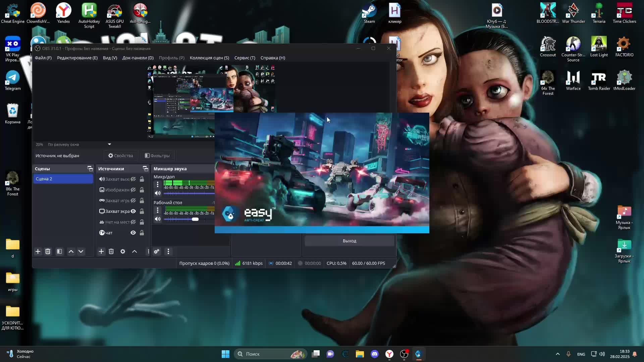The image size is (644, 362).
Task: Click the Выход button
Action: tap(349, 241)
